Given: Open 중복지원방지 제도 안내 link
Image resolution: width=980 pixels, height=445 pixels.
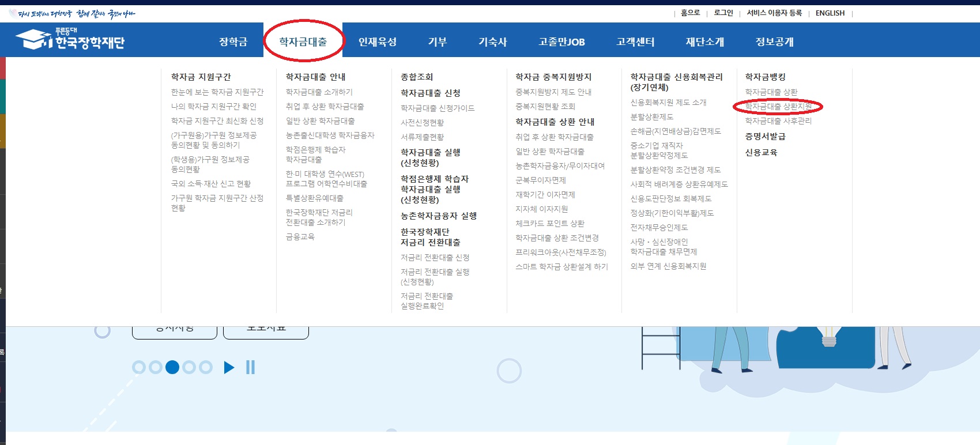Looking at the screenshot, I should point(553,92).
